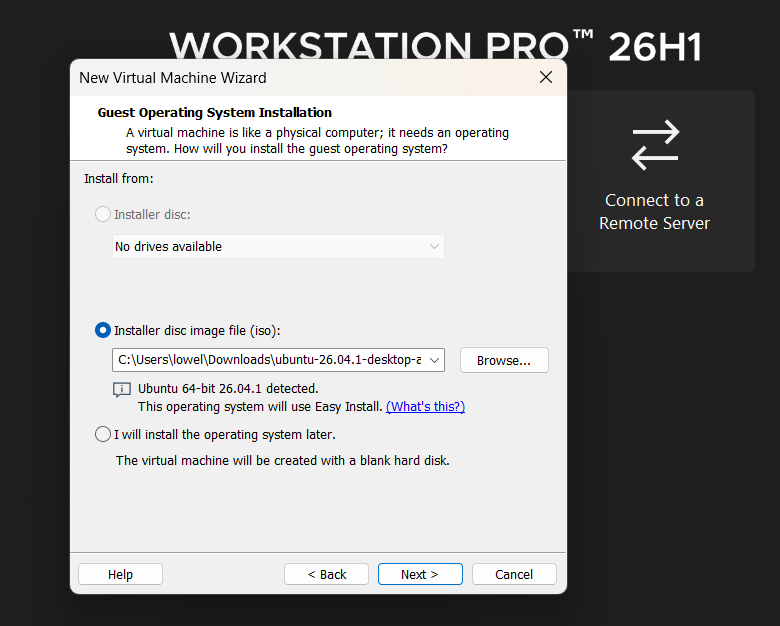Cancel the virtual machine wizard

[x=514, y=574]
